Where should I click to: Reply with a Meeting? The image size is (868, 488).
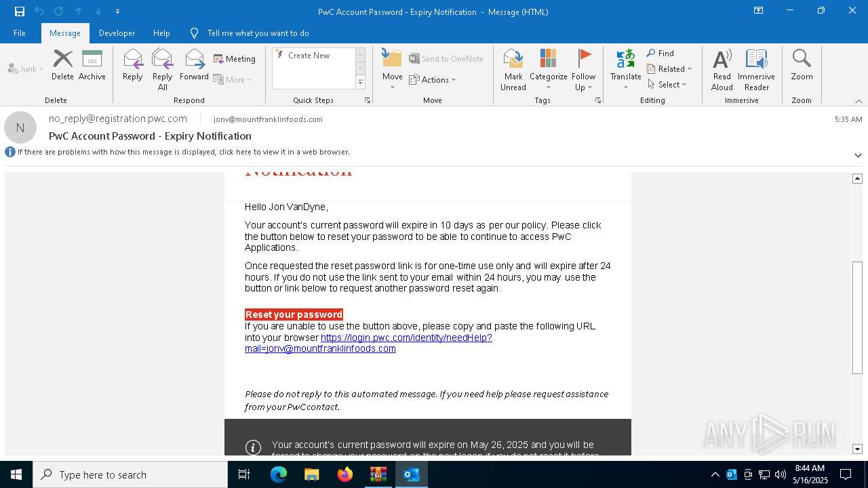click(x=235, y=59)
